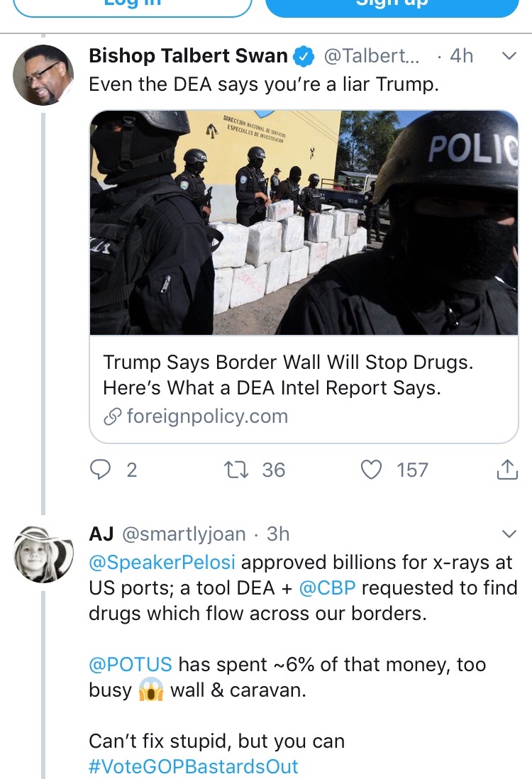Open Bishop Talbert Swan's profile picture
The image size is (532, 779).
[43, 75]
